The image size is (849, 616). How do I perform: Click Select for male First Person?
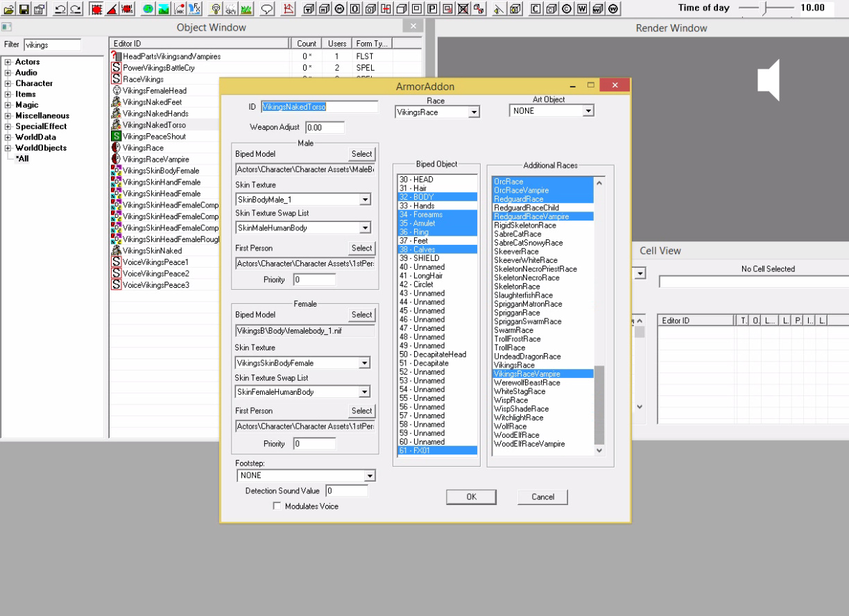point(361,248)
